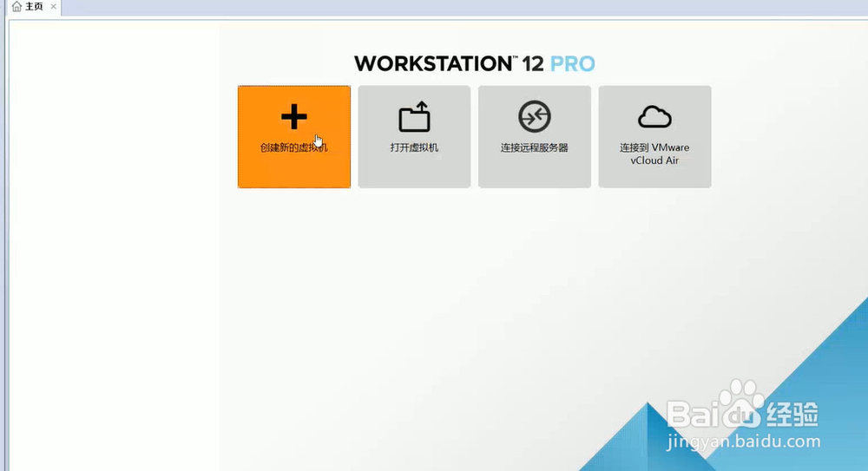Select the 创建新的虚拟机 tile label
The width and height of the screenshot is (868, 471).
point(294,147)
